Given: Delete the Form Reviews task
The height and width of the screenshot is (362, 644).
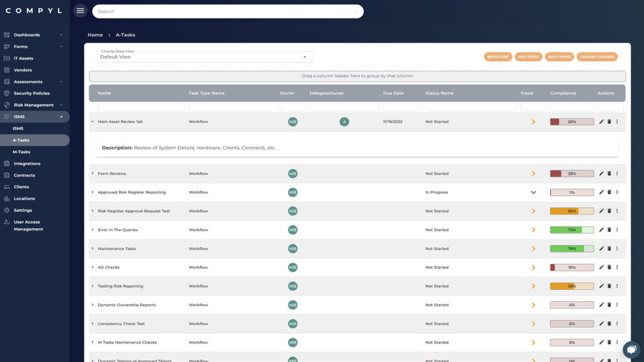Looking at the screenshot, I should click(609, 173).
